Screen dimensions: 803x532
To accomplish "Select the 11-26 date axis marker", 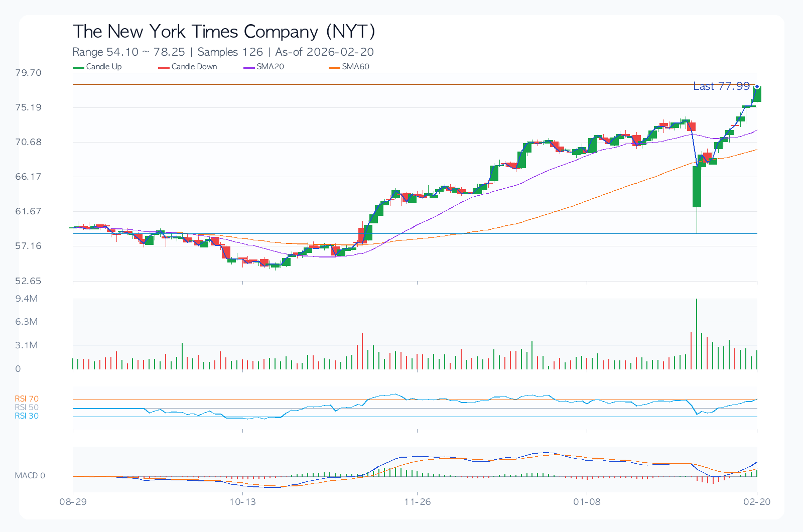I will coord(418,502).
